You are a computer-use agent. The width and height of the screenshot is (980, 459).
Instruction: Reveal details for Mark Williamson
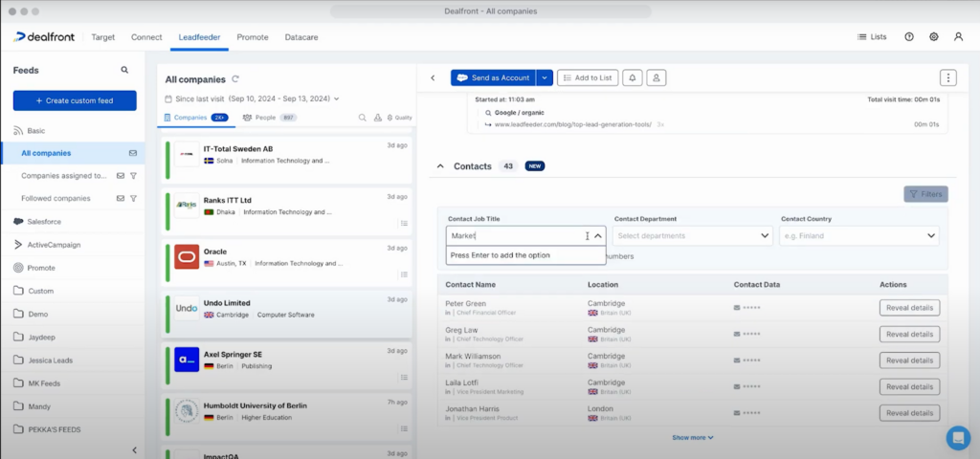909,361
